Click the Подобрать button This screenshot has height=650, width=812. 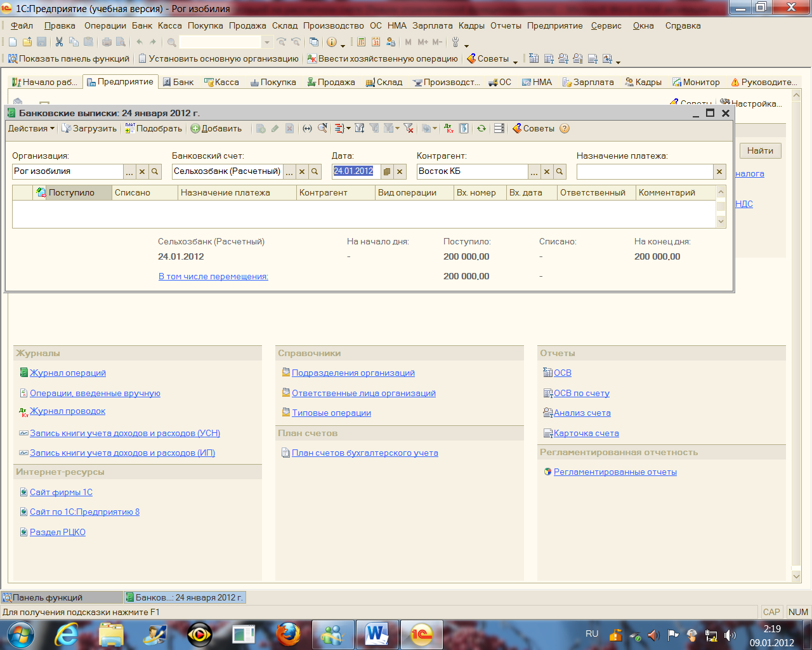click(154, 128)
